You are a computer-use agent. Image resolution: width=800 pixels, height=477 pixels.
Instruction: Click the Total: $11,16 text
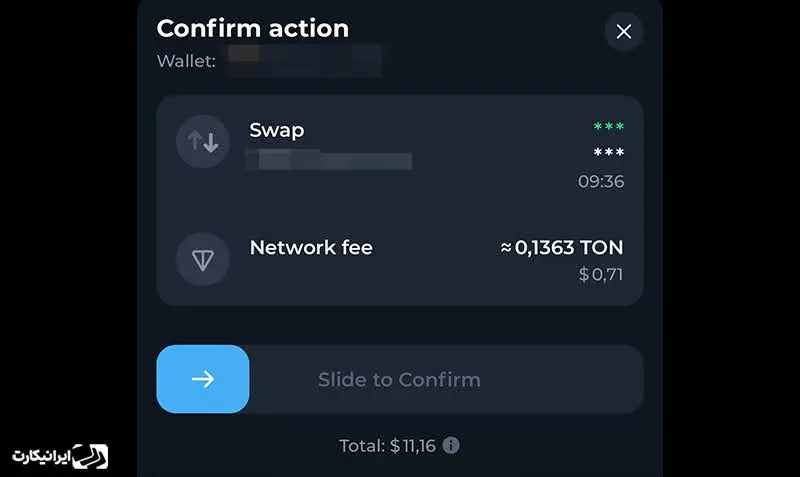click(388, 446)
